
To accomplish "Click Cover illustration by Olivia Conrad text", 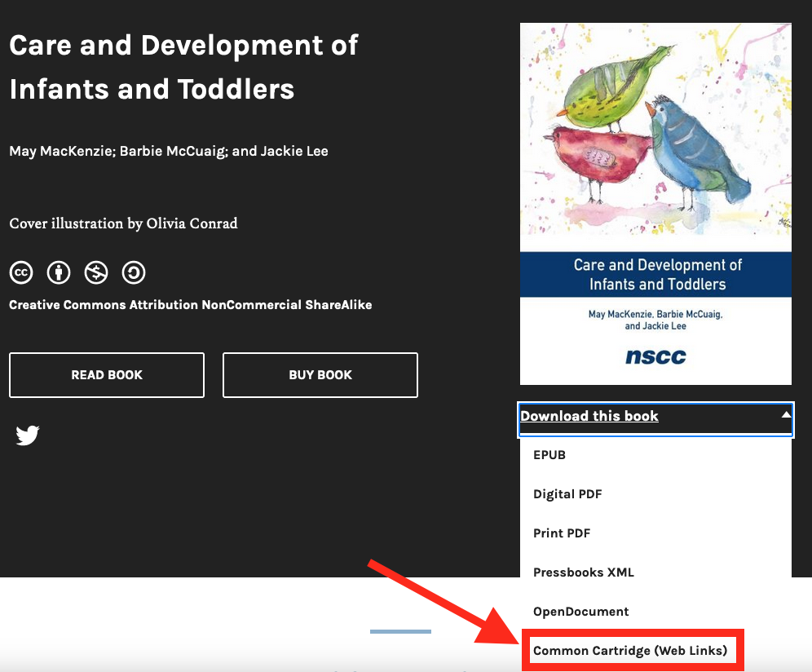I will pyautogui.click(x=123, y=223).
